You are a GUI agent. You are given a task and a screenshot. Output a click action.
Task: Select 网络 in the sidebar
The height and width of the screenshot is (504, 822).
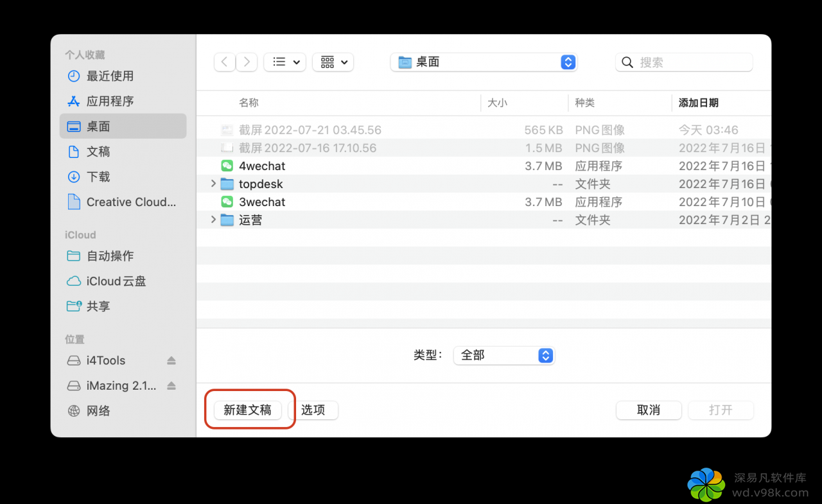123,411
